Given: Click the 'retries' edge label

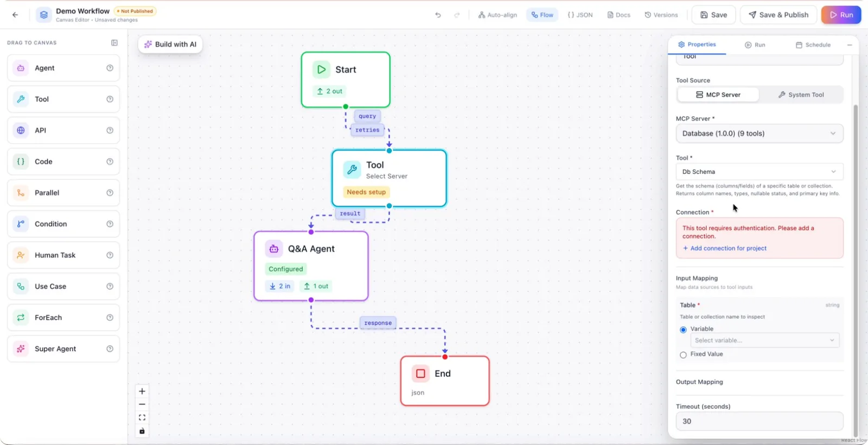Looking at the screenshot, I should tap(367, 130).
